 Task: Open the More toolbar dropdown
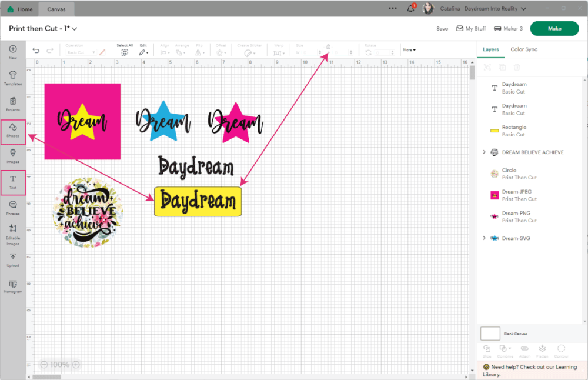click(x=409, y=50)
